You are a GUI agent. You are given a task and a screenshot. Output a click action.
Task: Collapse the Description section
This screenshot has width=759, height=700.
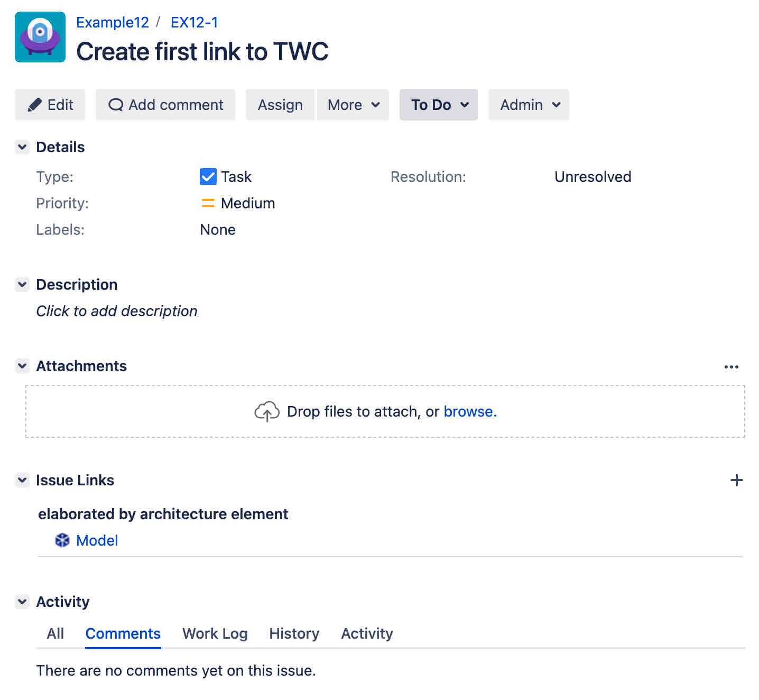tap(22, 284)
